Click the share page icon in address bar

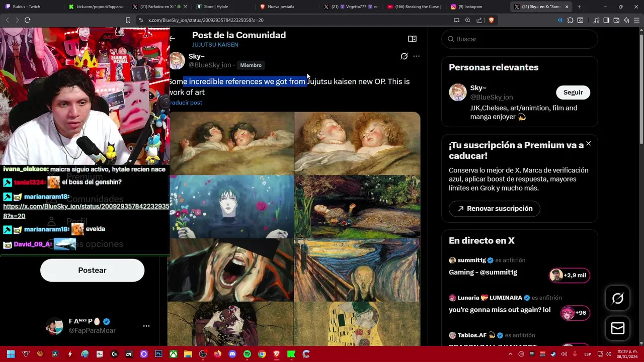click(479, 20)
